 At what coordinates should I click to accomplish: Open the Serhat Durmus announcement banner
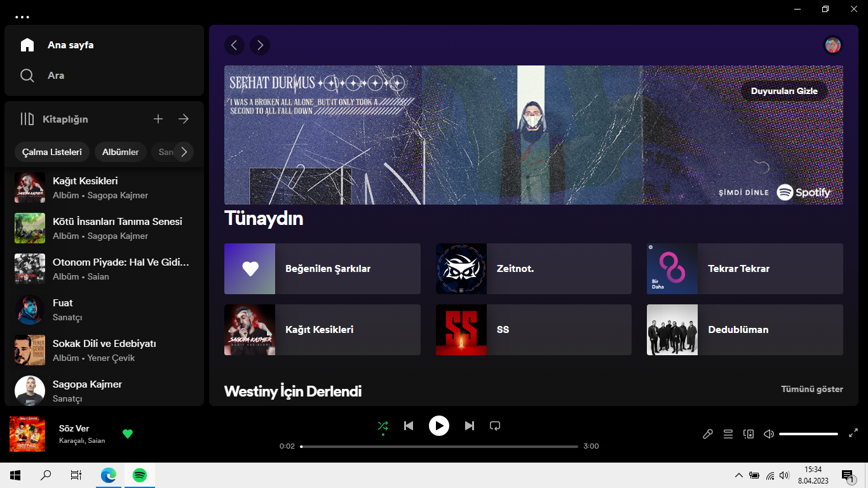coord(534,135)
